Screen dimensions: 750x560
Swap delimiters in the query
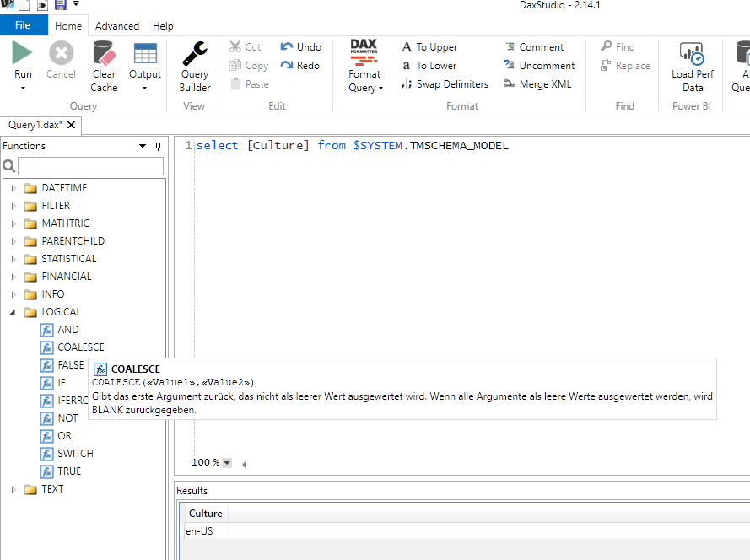(x=445, y=83)
